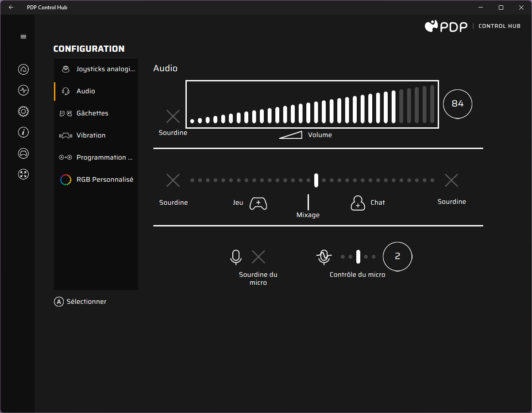Select the controller tester icon in sidebar
The height and width of the screenshot is (413, 532).
[23, 90]
